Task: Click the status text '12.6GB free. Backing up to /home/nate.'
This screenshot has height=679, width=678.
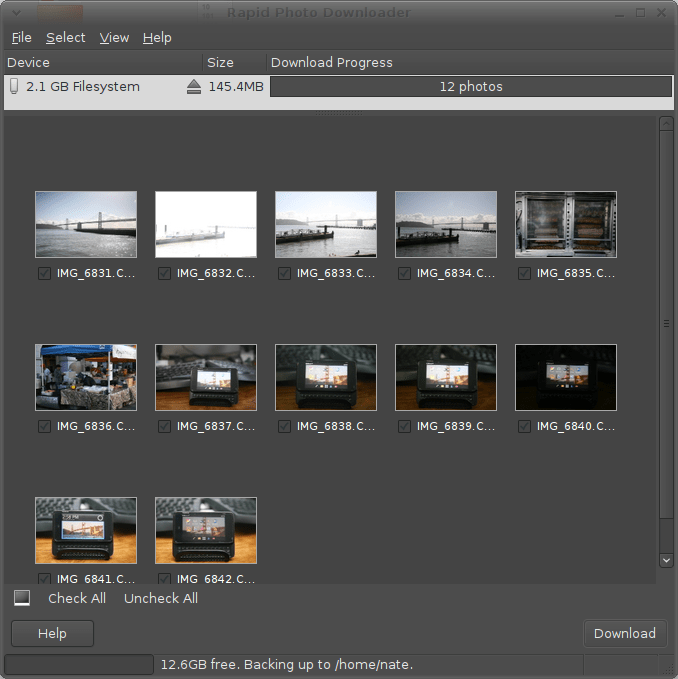Action: tap(287, 664)
